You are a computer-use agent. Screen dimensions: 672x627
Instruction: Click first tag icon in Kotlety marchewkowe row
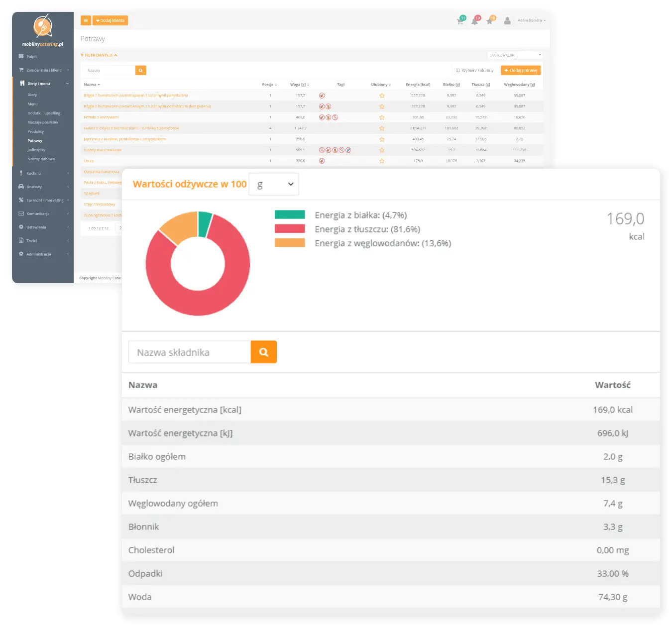pos(322,150)
